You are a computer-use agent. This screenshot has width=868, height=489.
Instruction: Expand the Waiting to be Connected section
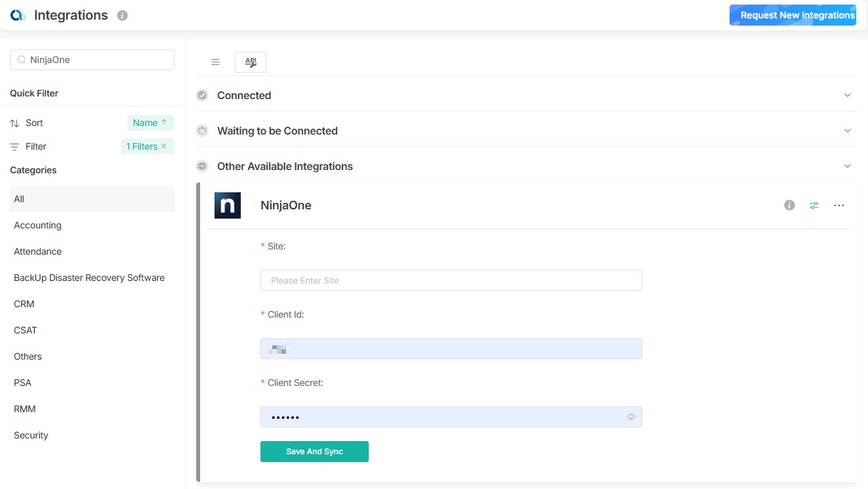pos(847,131)
